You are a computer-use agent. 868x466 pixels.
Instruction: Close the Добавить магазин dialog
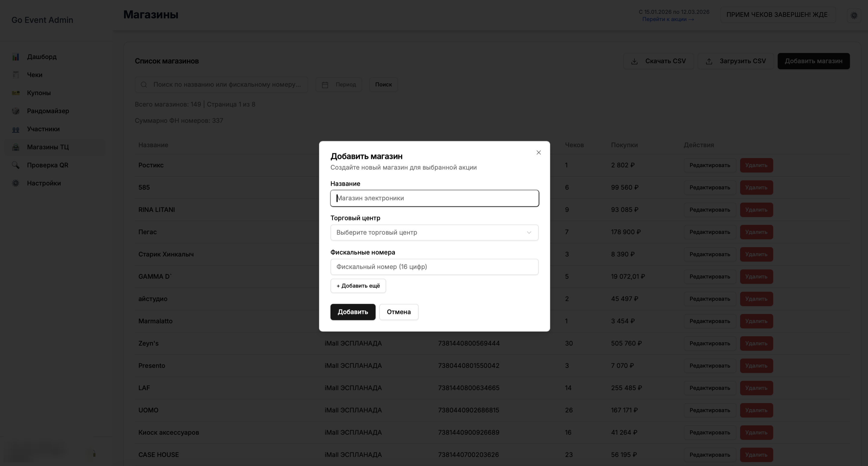point(538,153)
